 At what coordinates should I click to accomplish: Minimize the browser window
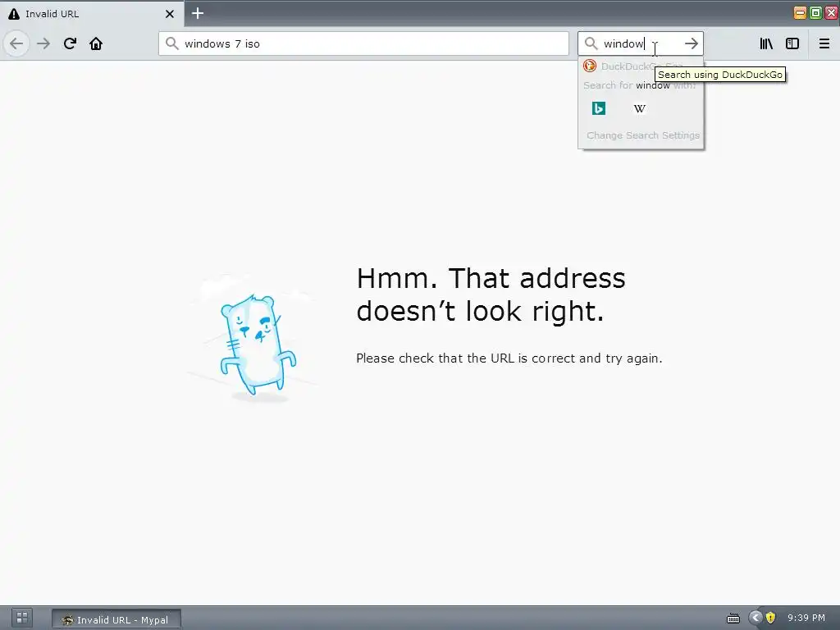click(x=800, y=13)
